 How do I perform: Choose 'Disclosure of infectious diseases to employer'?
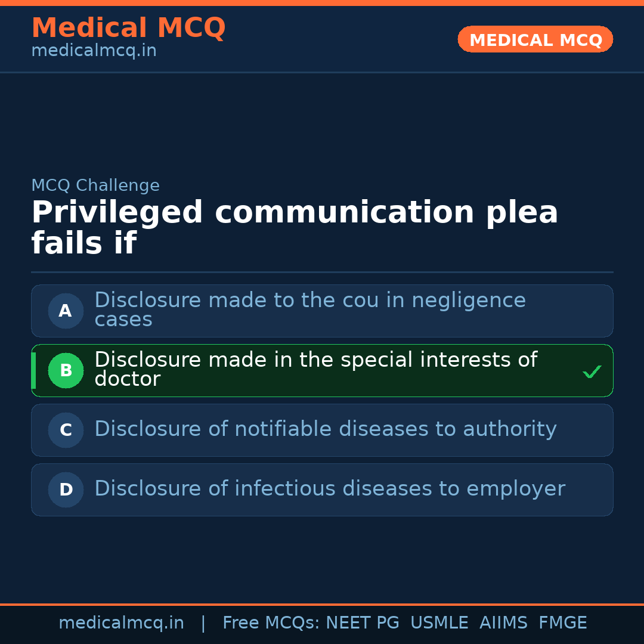coord(329,489)
